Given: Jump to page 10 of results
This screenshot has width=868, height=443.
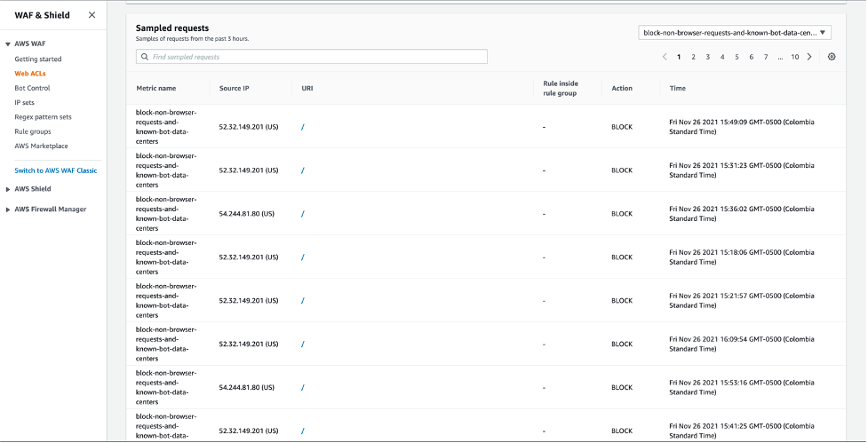Looking at the screenshot, I should pos(794,57).
